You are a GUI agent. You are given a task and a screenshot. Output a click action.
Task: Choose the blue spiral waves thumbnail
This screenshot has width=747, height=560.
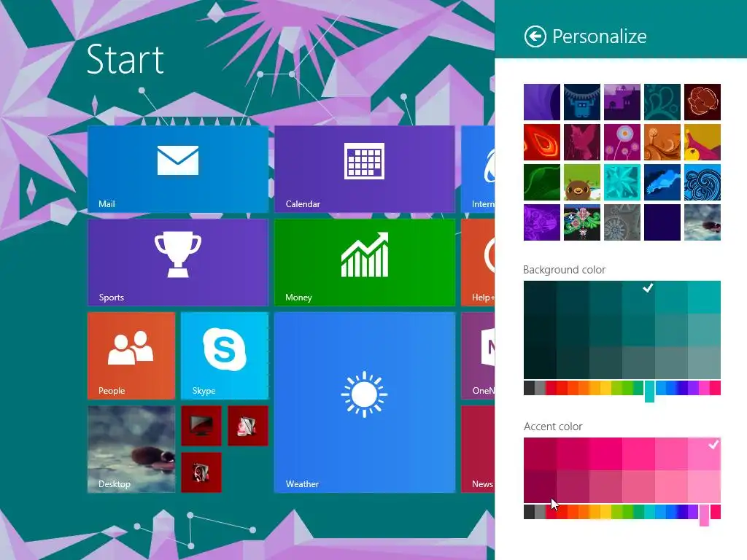(x=703, y=182)
